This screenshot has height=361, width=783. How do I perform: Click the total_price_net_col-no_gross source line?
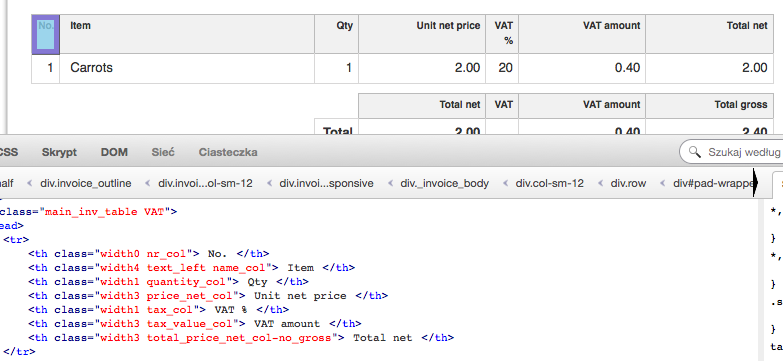(241, 338)
